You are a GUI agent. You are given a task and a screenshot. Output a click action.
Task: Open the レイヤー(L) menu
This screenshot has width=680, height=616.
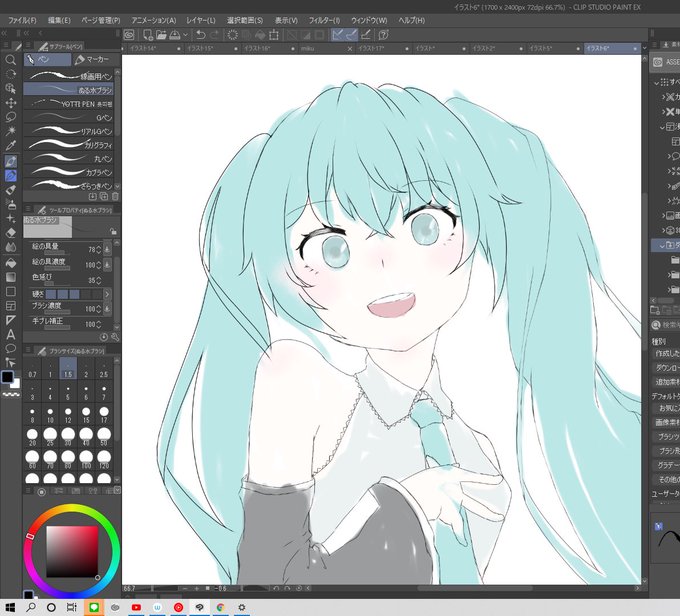pos(201,20)
